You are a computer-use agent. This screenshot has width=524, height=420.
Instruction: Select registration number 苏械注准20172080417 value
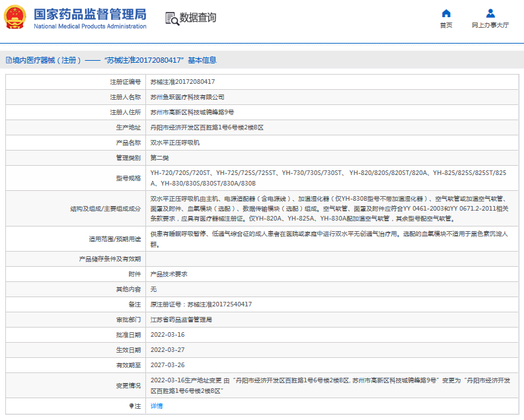[182, 82]
